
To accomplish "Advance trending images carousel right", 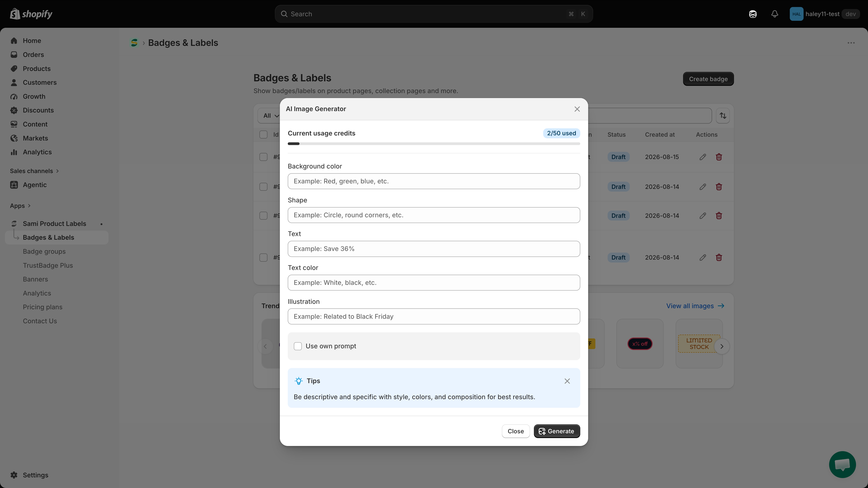I will tap(722, 346).
